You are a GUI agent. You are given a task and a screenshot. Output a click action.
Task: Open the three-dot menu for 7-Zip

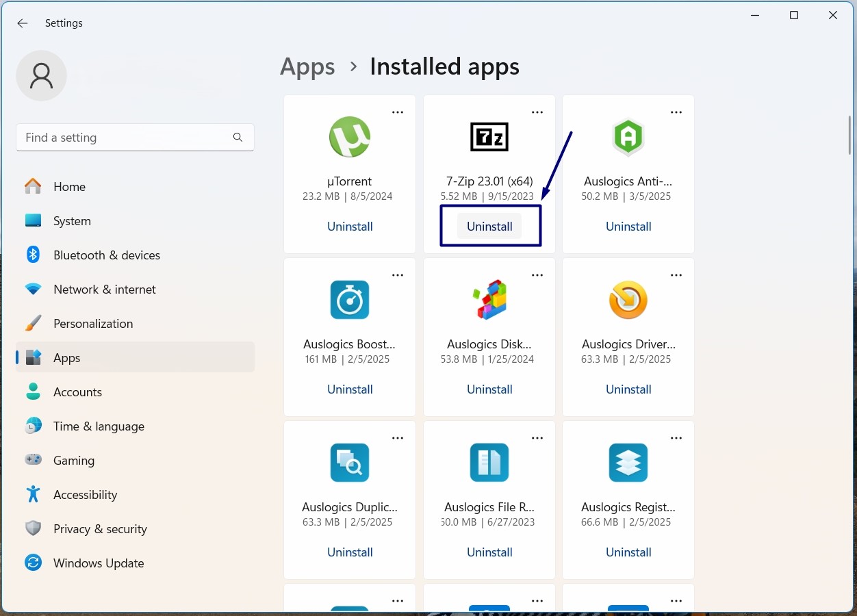click(x=537, y=112)
